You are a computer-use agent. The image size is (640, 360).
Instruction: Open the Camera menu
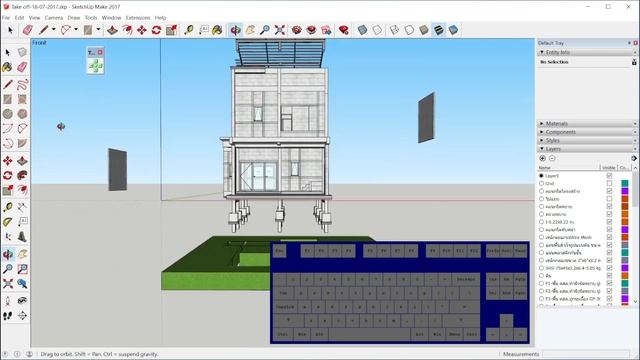coord(53,18)
